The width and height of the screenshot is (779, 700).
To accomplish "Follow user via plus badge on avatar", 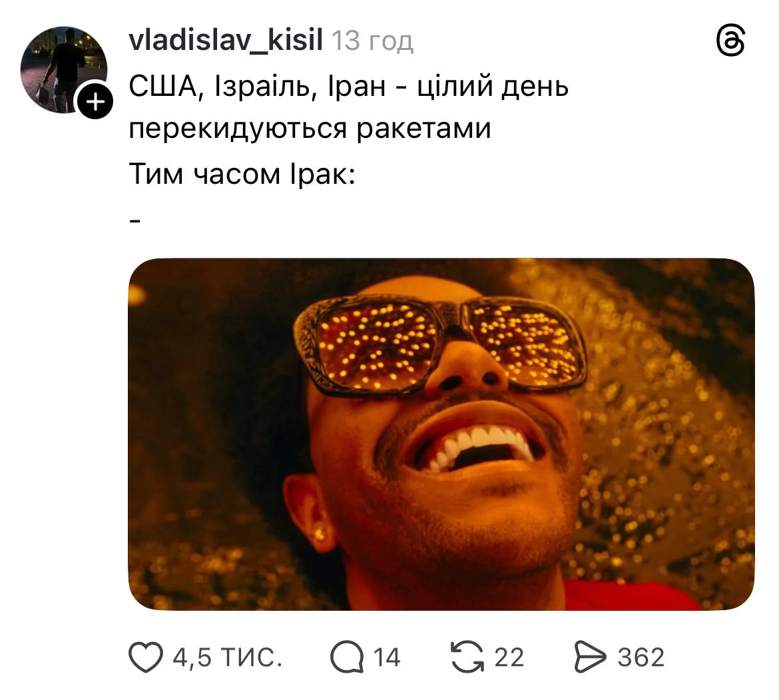I will click(95, 103).
